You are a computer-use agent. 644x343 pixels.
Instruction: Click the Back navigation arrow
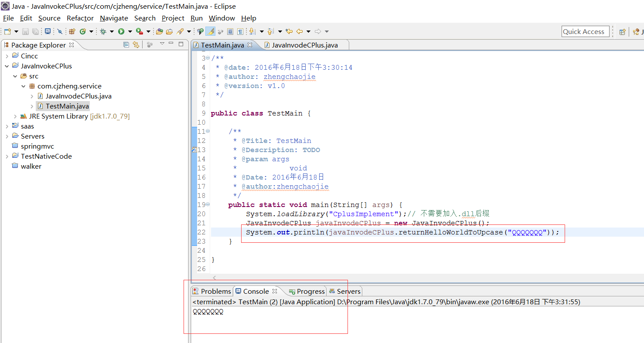click(x=300, y=31)
